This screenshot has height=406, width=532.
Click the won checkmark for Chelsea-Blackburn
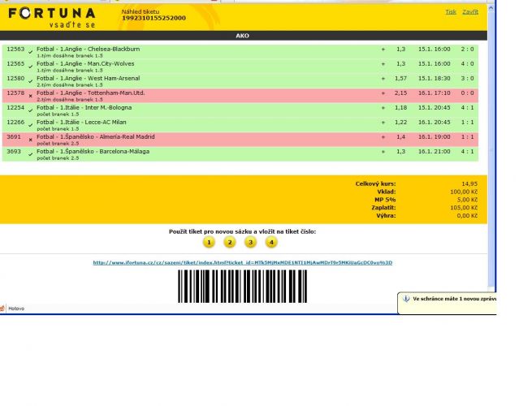[x=31, y=52]
